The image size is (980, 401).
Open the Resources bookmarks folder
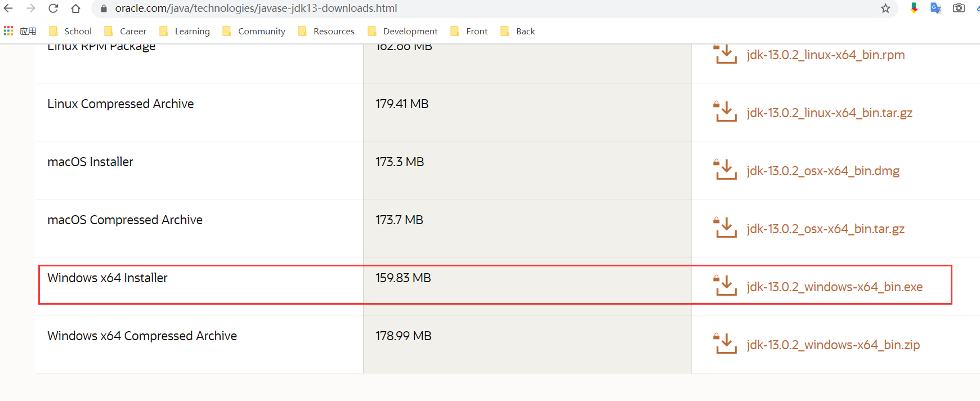click(x=326, y=31)
